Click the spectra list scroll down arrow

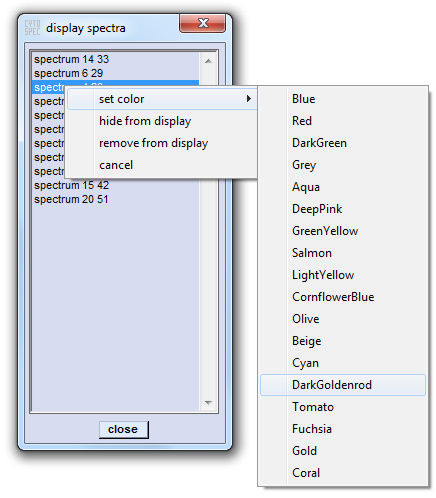coord(208,403)
